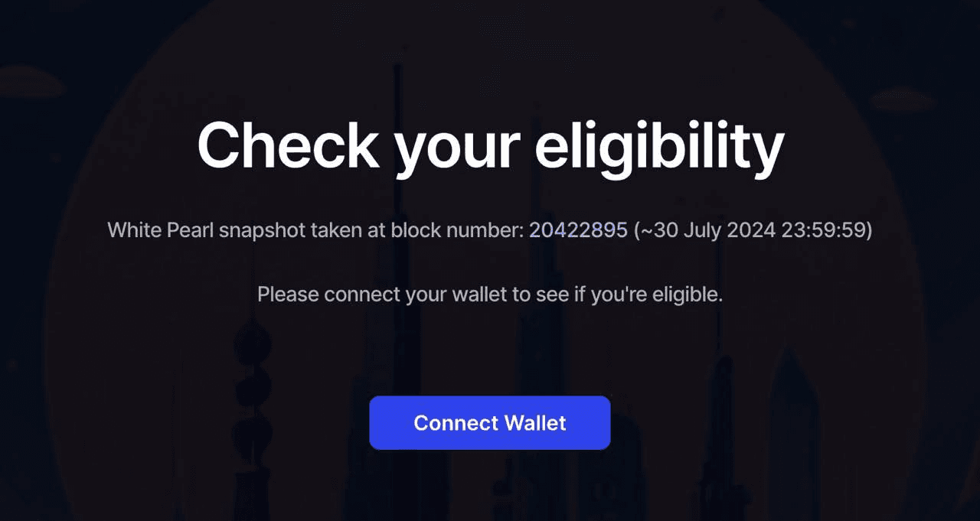Open block number 20422895 link
The width and height of the screenshot is (980, 521).
click(x=578, y=230)
